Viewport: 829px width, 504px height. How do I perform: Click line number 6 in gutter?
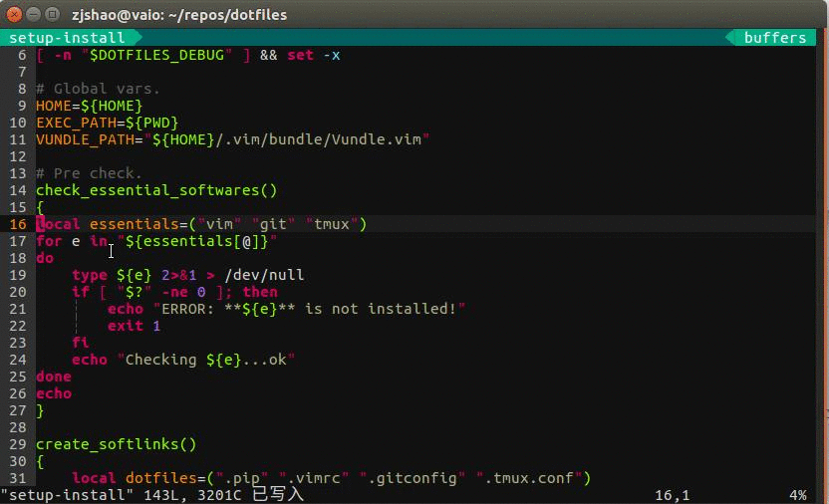[x=22, y=55]
